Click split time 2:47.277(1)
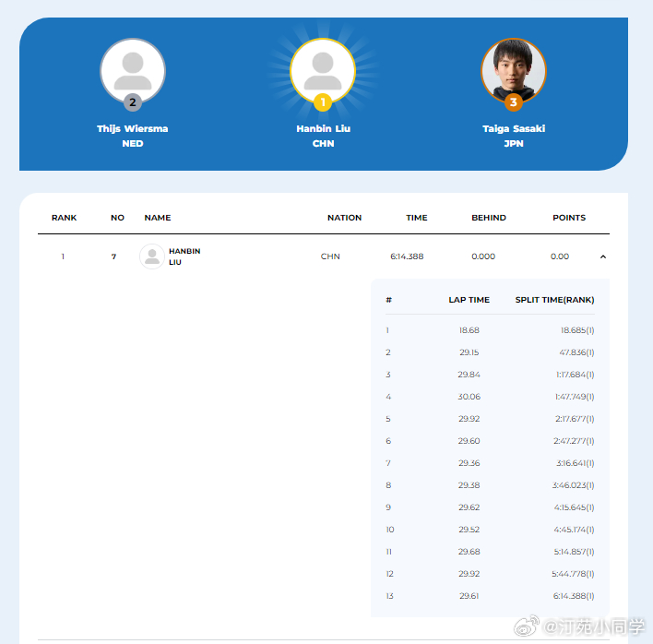653x644 pixels. (574, 441)
